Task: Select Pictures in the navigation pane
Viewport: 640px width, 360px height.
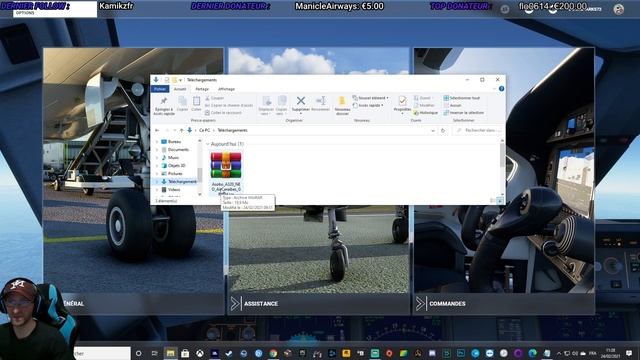Action: 175,173
